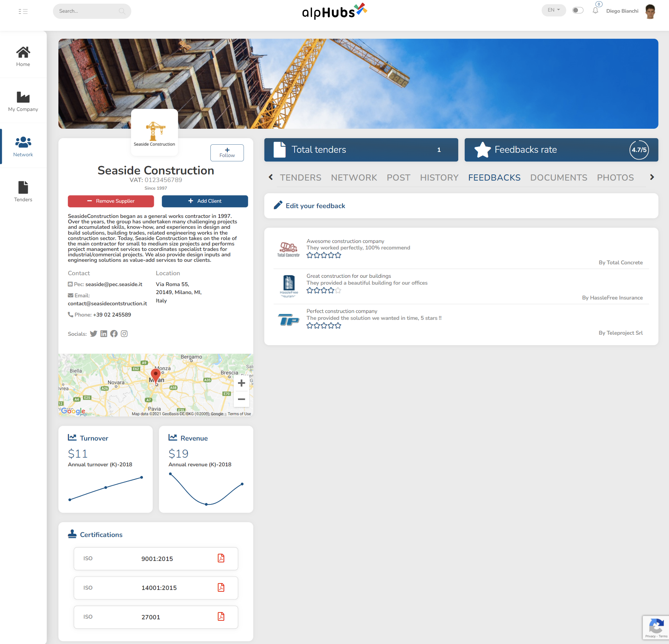Click the Teleproject Srl review star rating
This screenshot has width=669, height=644.
click(324, 326)
